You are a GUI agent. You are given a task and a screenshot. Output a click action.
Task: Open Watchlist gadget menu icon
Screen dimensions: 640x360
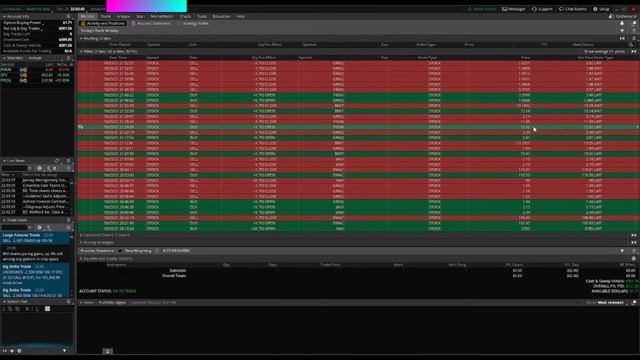68,58
